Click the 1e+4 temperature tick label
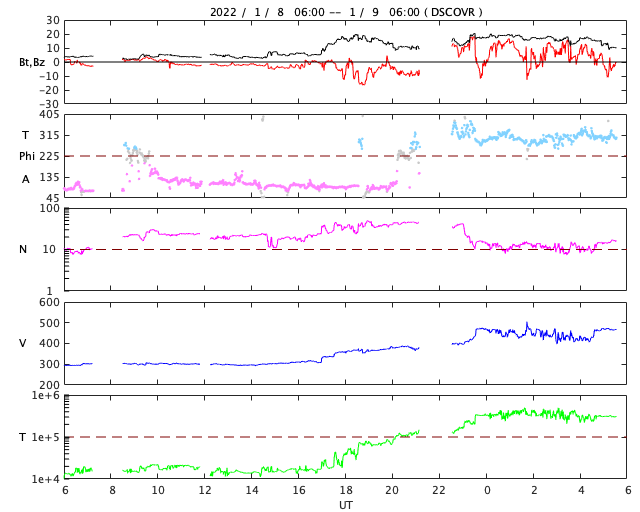The width and height of the screenshot is (640, 512). [46, 479]
